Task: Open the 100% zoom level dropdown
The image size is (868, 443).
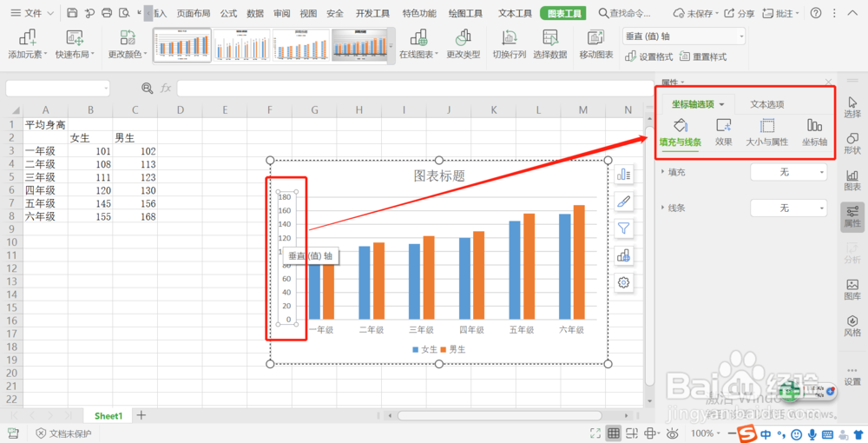Action: (706, 433)
